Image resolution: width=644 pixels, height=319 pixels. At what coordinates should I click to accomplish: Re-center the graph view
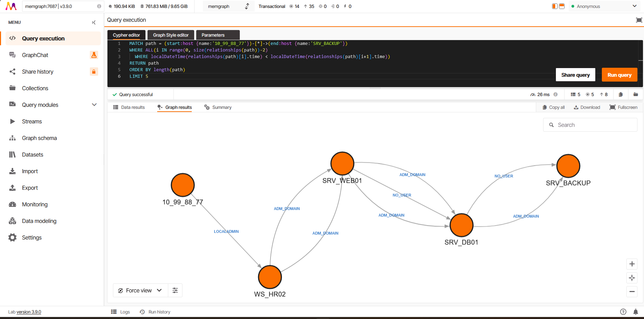(632, 278)
